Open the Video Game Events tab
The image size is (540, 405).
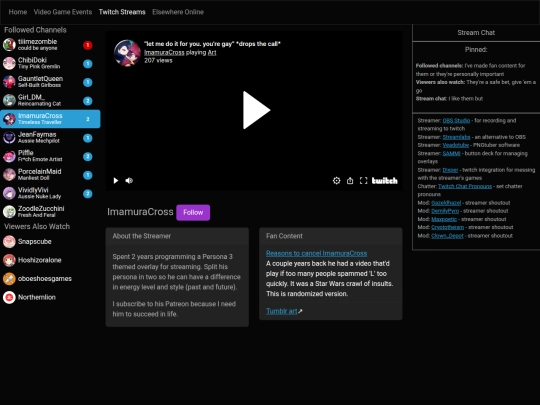click(x=63, y=12)
